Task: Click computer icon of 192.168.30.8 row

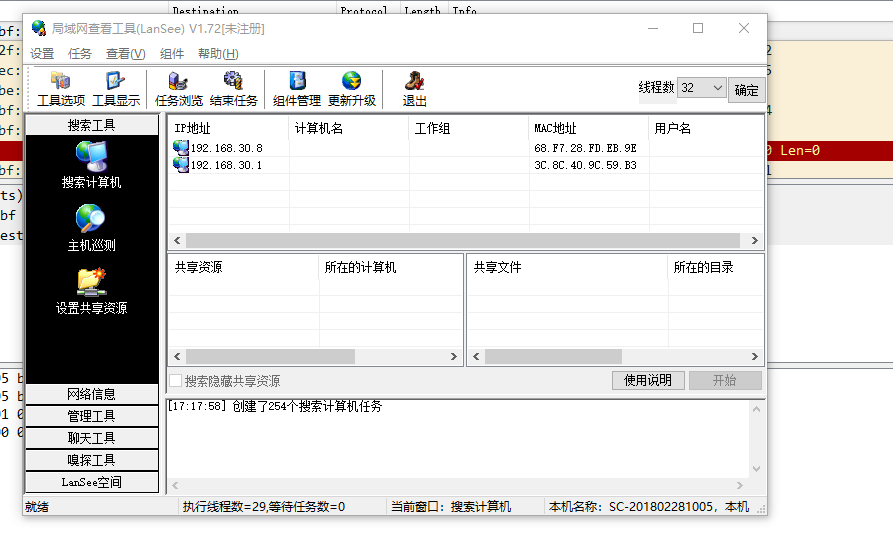Action: 181,148
